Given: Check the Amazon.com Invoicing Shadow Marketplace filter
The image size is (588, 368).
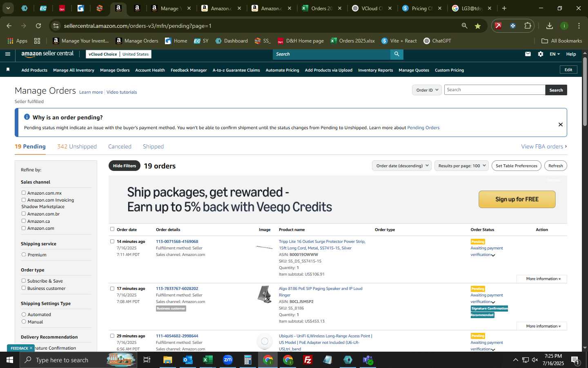Looking at the screenshot, I should [x=24, y=200].
